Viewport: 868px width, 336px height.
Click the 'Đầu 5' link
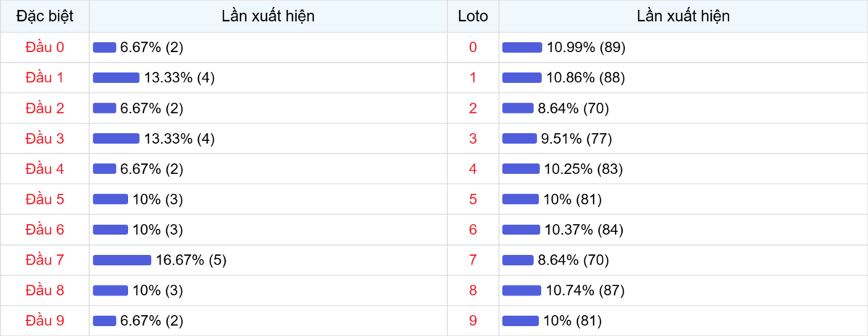[x=45, y=199]
